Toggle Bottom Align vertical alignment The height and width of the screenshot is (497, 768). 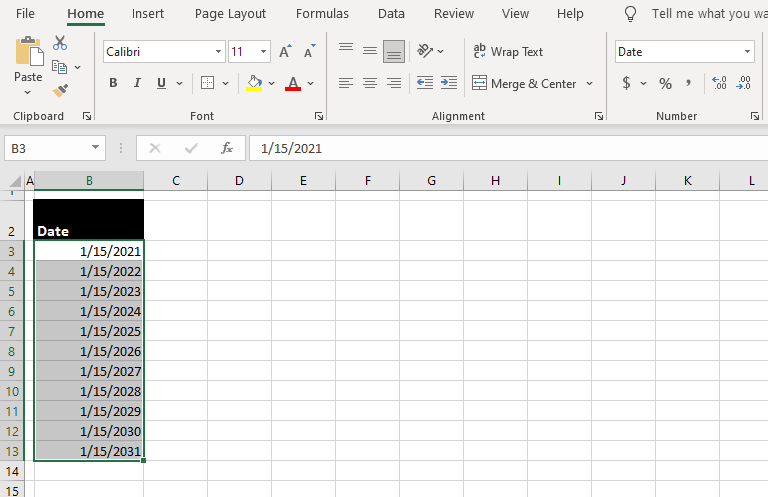click(x=394, y=51)
